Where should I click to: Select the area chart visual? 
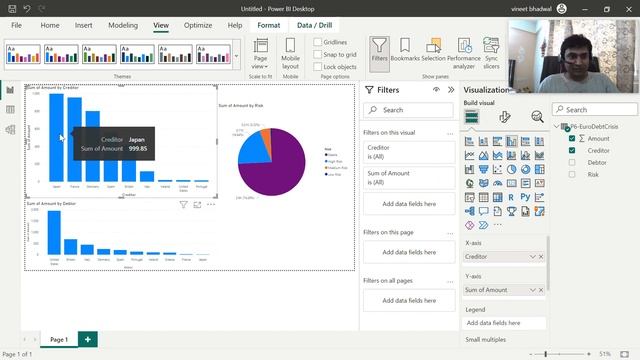(484, 155)
